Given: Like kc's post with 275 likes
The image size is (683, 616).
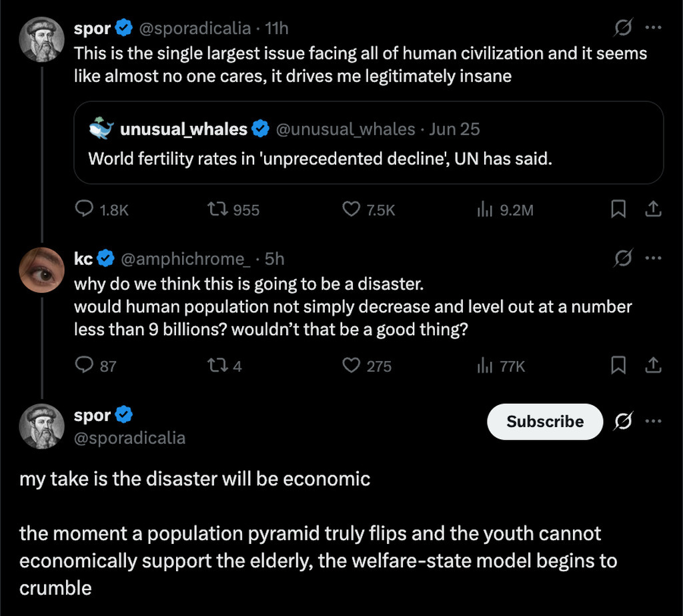Looking at the screenshot, I should [x=352, y=365].
